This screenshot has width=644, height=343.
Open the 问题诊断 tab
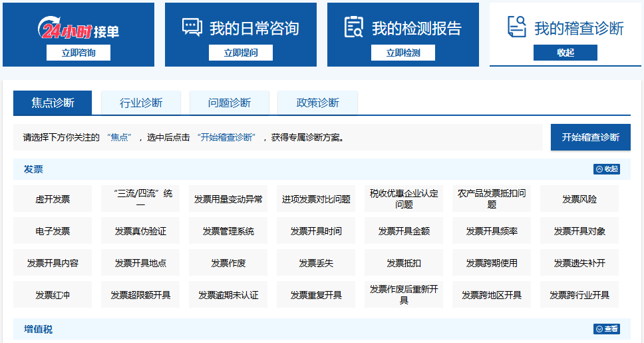coord(230,103)
